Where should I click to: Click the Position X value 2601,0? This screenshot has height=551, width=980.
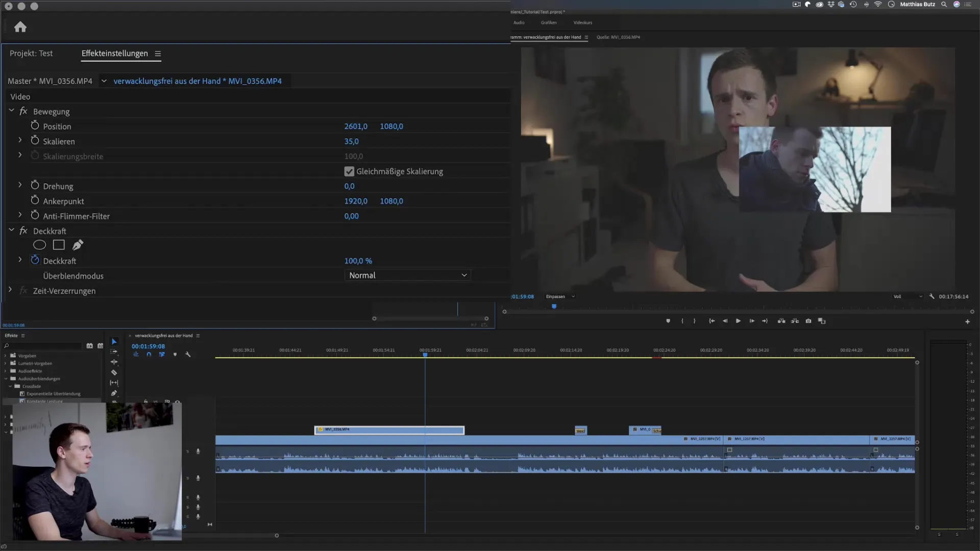(356, 126)
